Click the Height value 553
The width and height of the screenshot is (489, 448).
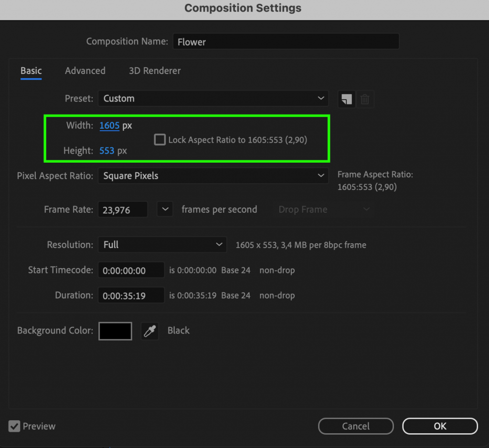107,151
